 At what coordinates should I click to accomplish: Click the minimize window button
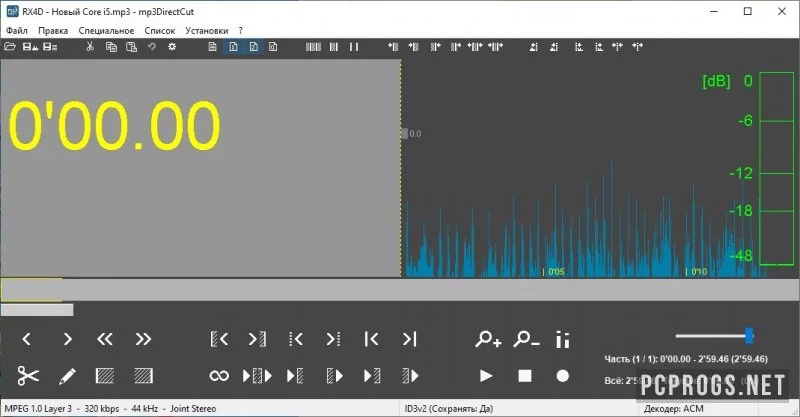pos(714,11)
